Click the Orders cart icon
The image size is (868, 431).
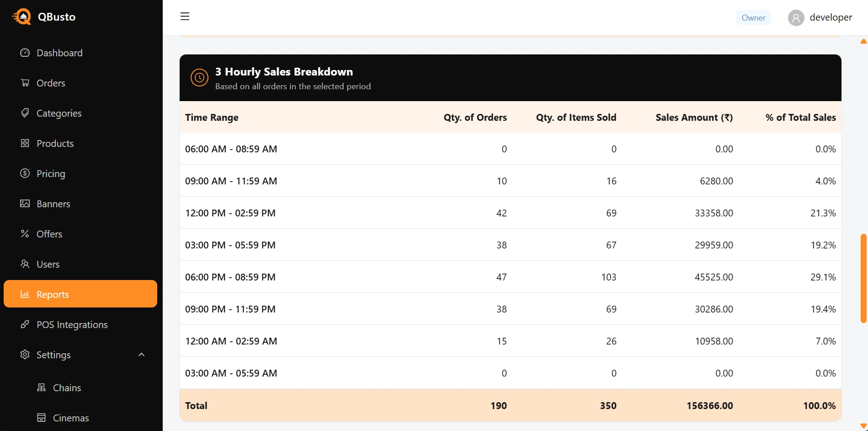tap(25, 83)
